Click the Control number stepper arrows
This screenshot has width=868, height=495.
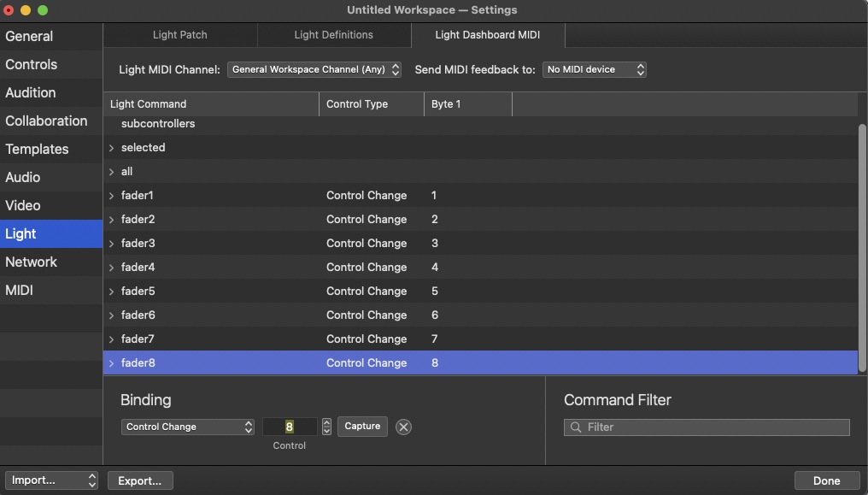(327, 427)
